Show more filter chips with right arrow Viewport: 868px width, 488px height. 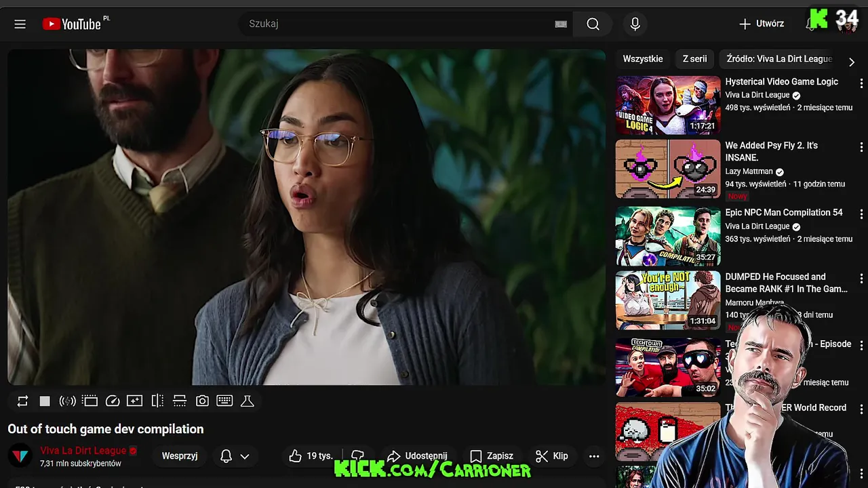tap(852, 62)
